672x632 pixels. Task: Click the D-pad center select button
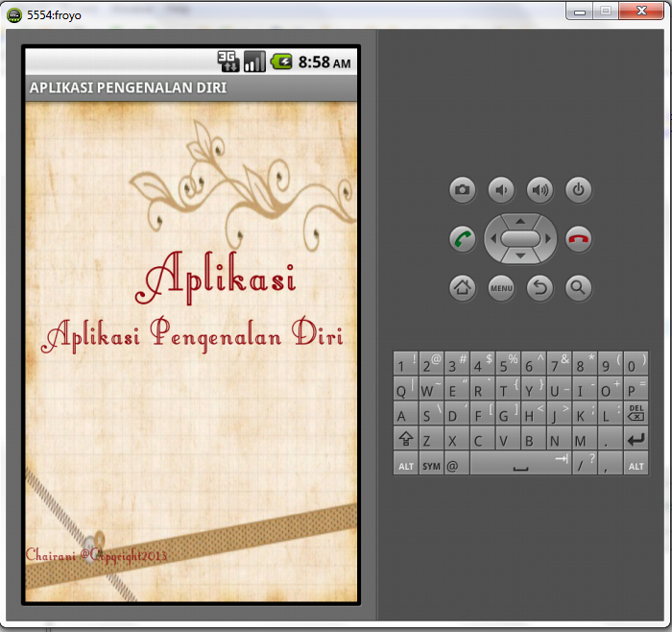520,239
